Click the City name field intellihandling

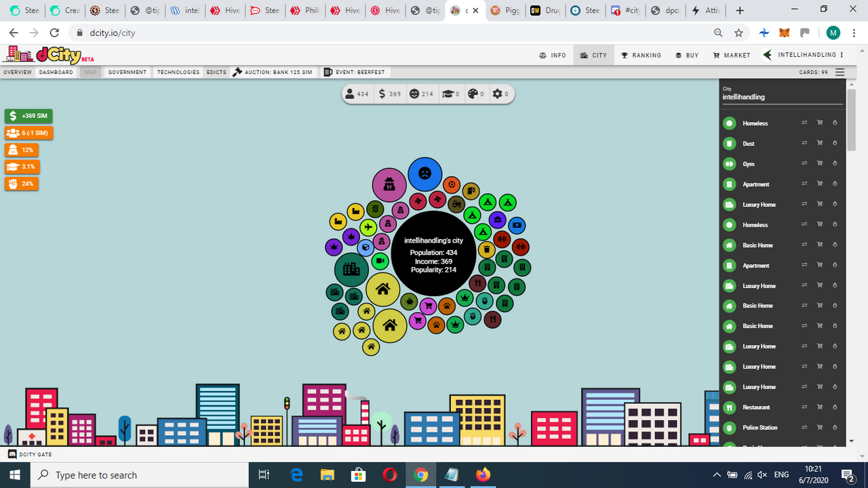(x=783, y=97)
